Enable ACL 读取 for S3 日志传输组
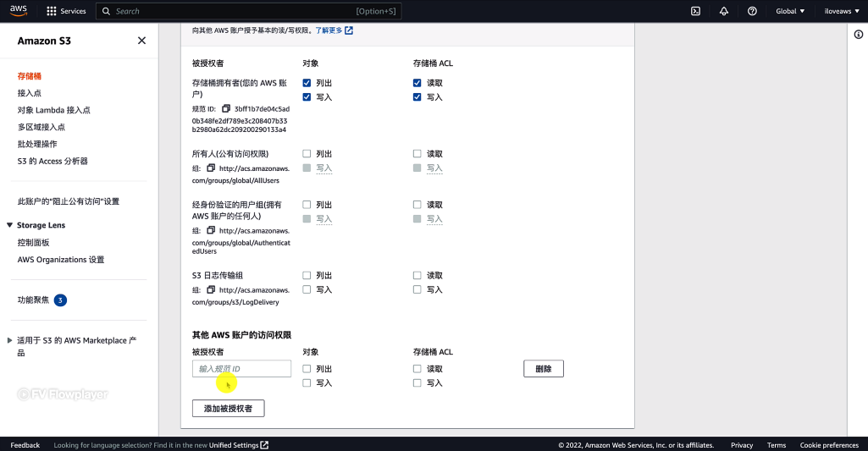 (x=417, y=275)
